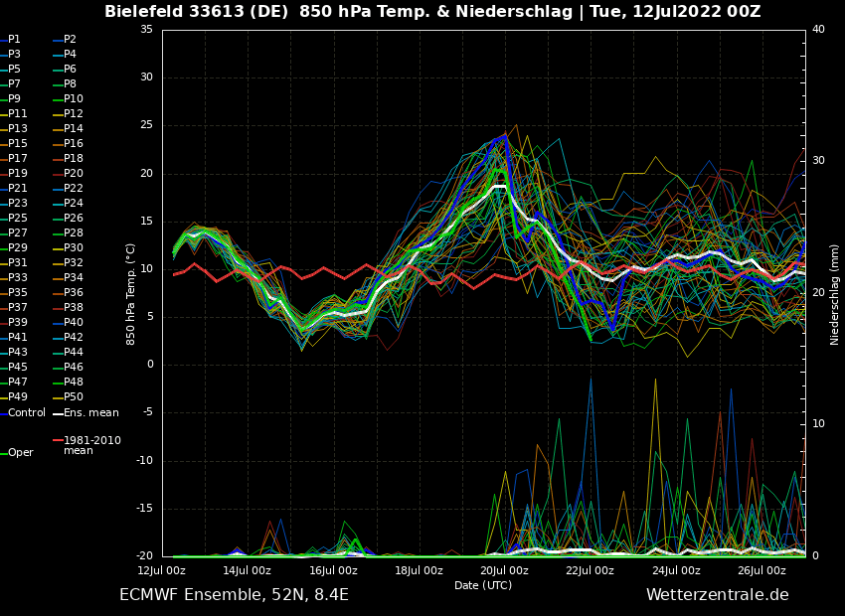Click the 20Jul 00z date tick label
845x616 pixels.
(x=505, y=570)
